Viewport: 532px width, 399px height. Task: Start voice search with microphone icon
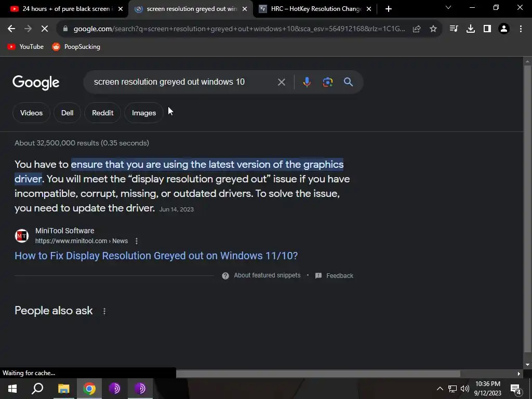[x=307, y=82]
